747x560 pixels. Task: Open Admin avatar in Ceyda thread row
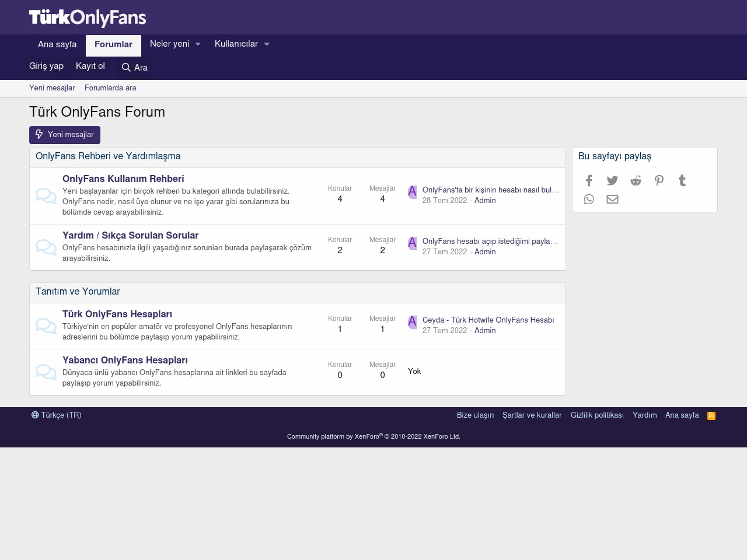coord(412,322)
